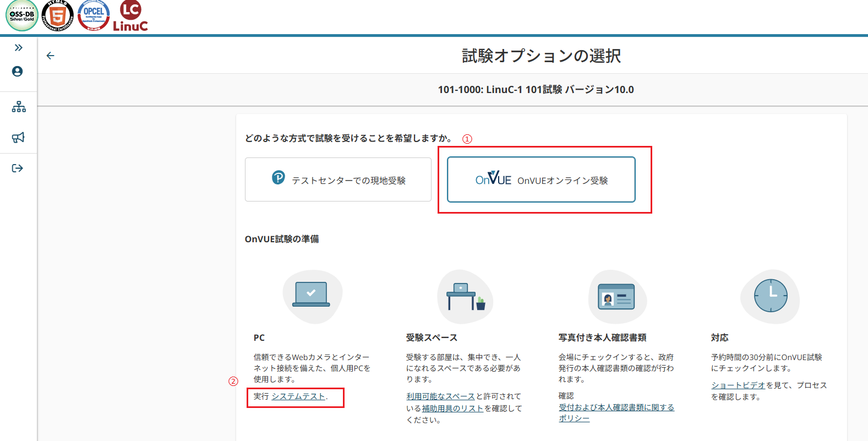Open the システムテスト link
868x441 pixels.
point(298,396)
